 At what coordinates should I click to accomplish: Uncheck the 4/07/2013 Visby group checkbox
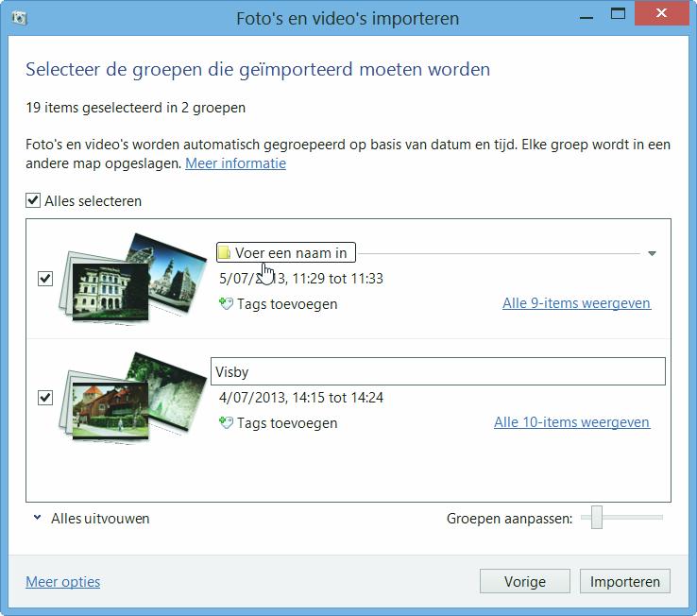tap(45, 398)
